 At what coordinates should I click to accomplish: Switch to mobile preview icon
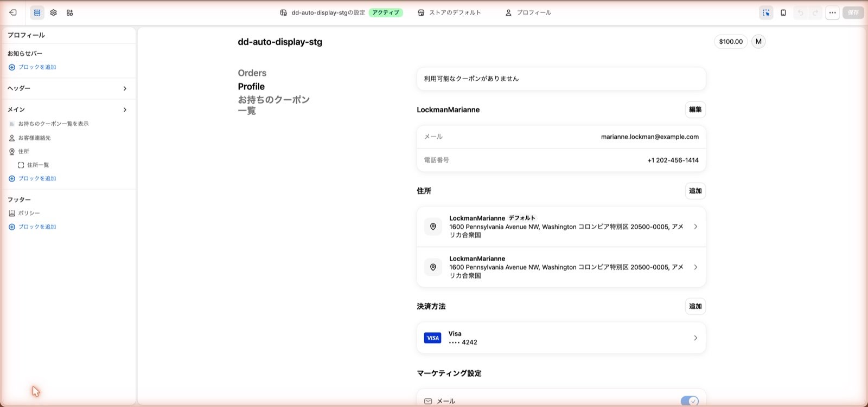click(783, 12)
